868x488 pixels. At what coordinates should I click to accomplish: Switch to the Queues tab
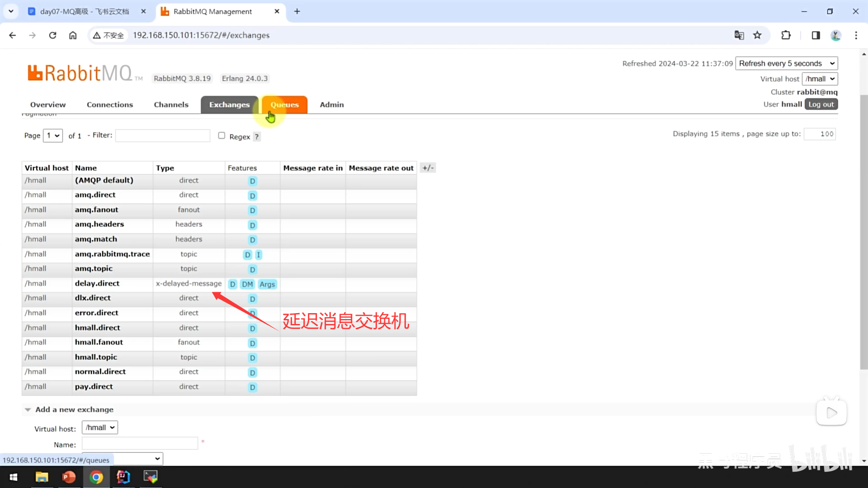(x=284, y=105)
